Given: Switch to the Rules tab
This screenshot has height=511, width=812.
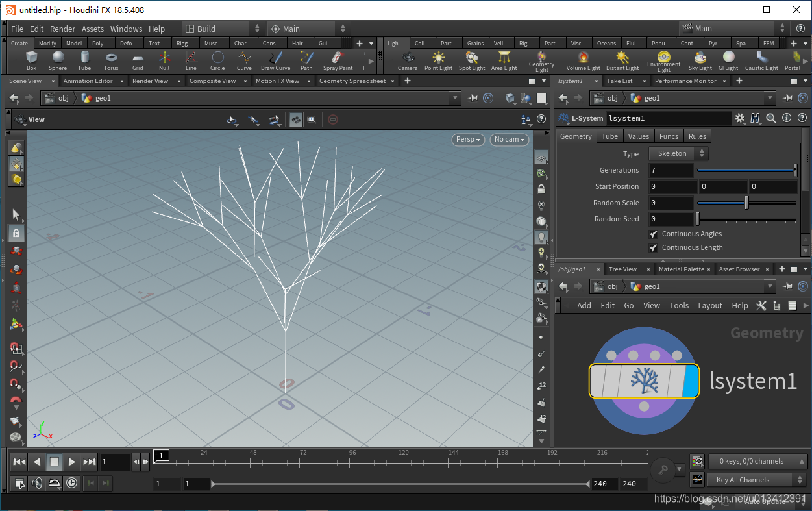Looking at the screenshot, I should click(697, 136).
